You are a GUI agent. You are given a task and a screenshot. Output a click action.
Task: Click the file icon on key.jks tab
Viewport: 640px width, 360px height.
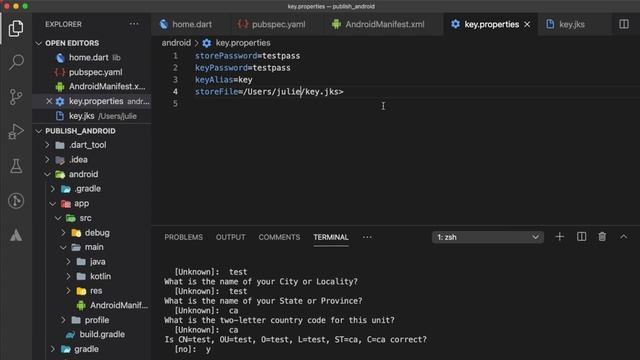click(x=550, y=24)
